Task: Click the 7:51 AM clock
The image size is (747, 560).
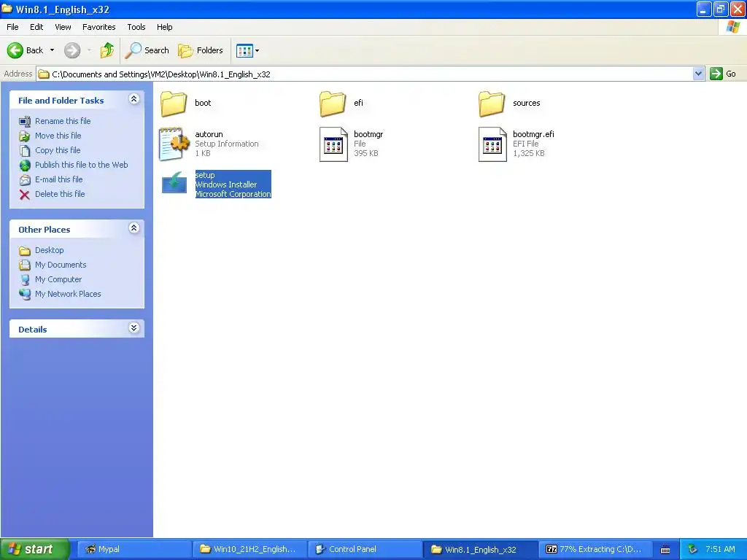Action: click(720, 549)
